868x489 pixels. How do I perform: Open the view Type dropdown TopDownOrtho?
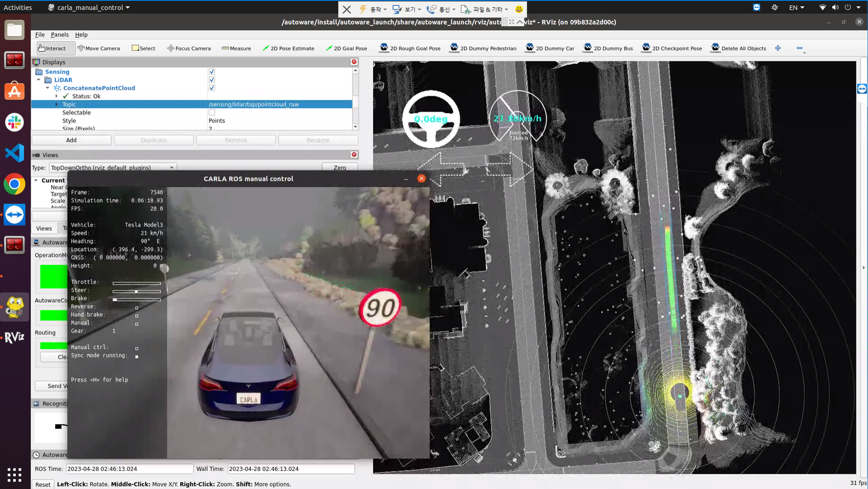click(113, 168)
